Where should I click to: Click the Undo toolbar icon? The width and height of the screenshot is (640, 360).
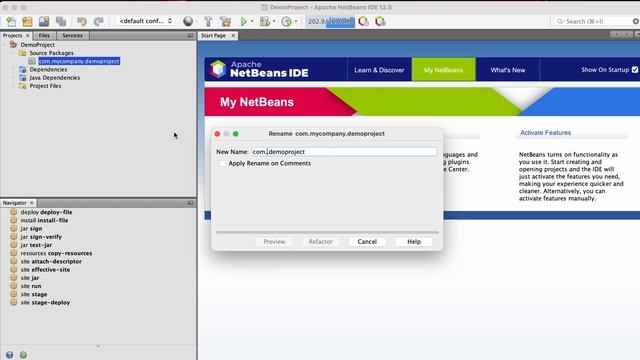[x=82, y=21]
